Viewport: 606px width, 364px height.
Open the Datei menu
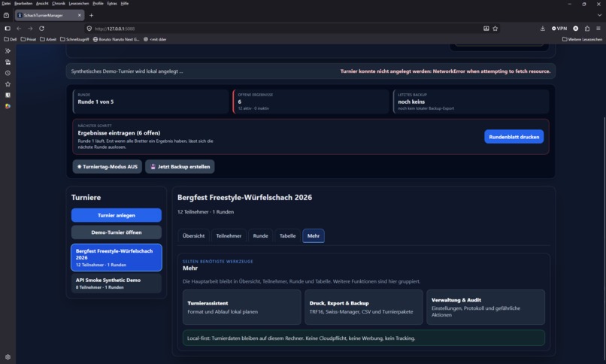pyautogui.click(x=6, y=4)
